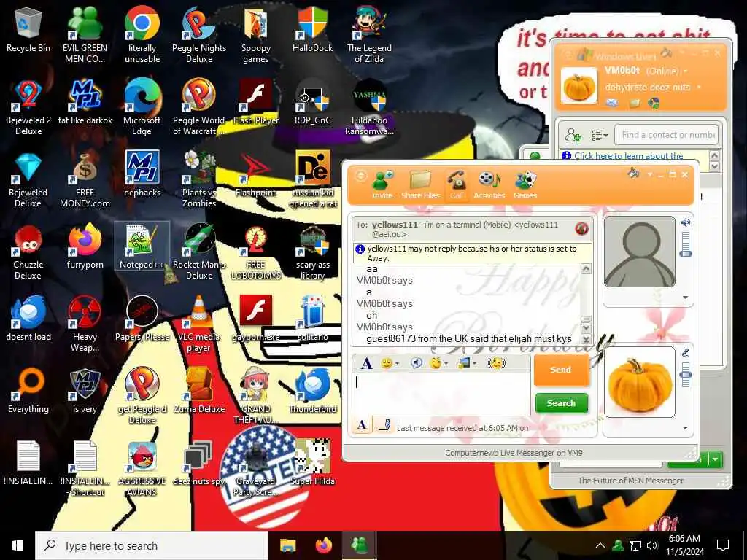Click the sharing folders icon in Messenger
The width and height of the screenshot is (747, 560).
pyautogui.click(x=634, y=103)
